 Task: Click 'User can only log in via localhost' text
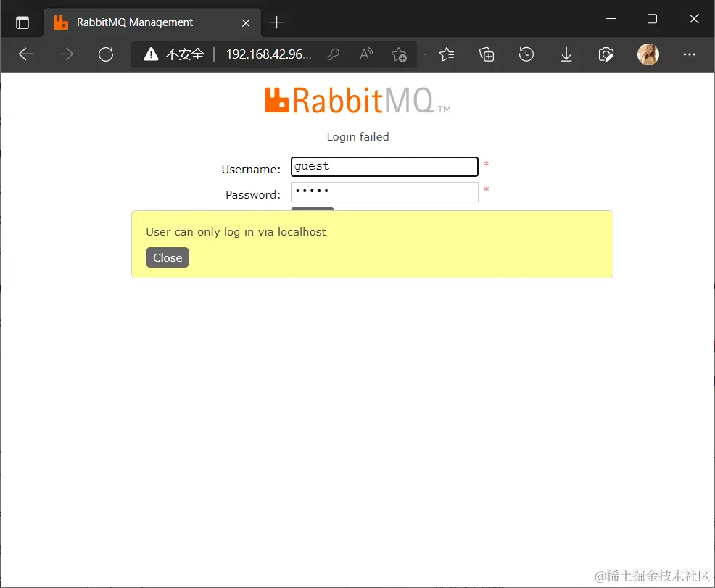point(236,231)
